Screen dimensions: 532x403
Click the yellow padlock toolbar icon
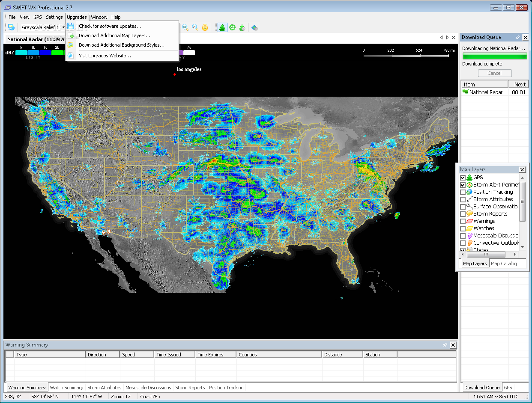(205, 27)
